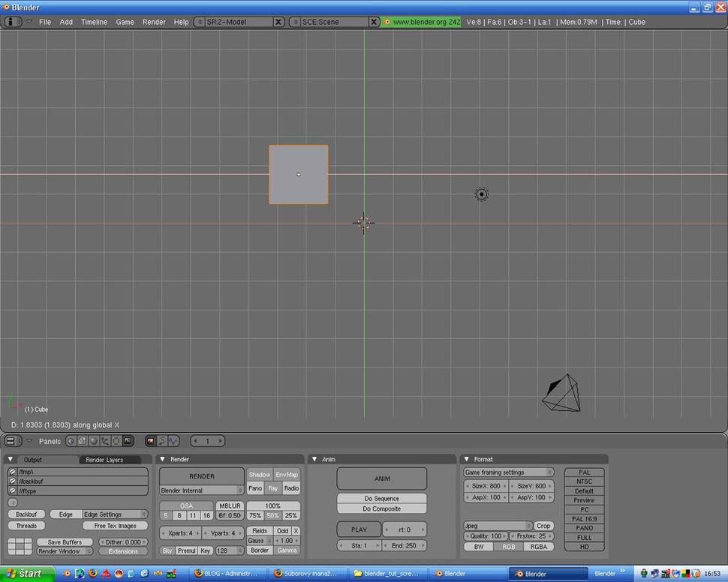The image size is (728, 582).
Task: Open the SR:2-Model screen selector dropdown
Action: 200,22
